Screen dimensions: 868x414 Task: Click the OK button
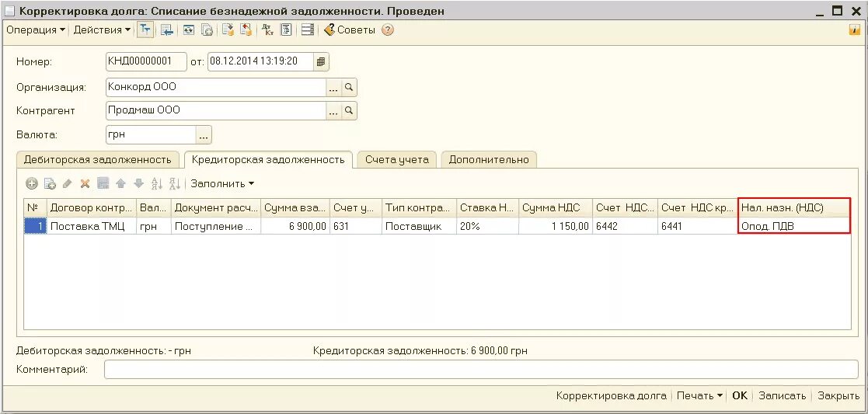pos(740,395)
